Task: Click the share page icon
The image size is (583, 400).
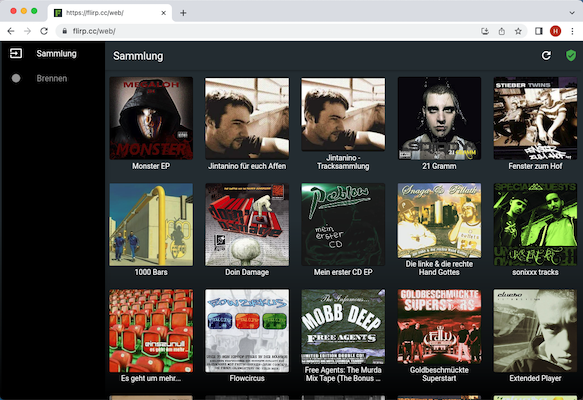Action: pyautogui.click(x=502, y=31)
